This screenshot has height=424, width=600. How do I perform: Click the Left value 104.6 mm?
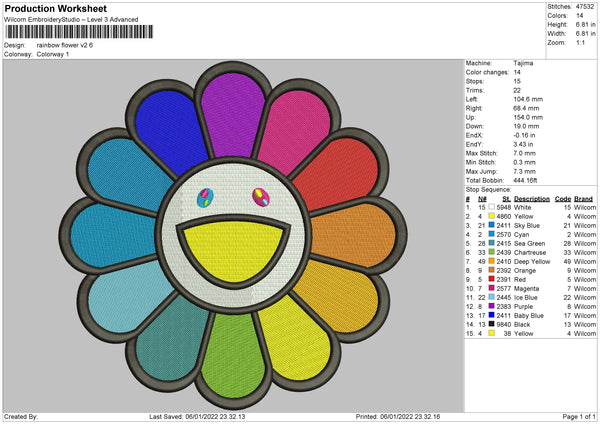[528, 99]
